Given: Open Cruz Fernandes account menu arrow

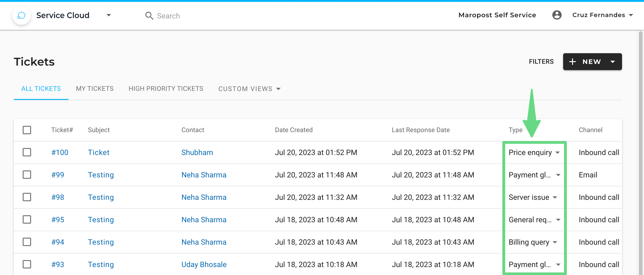Looking at the screenshot, I should coord(631,15).
